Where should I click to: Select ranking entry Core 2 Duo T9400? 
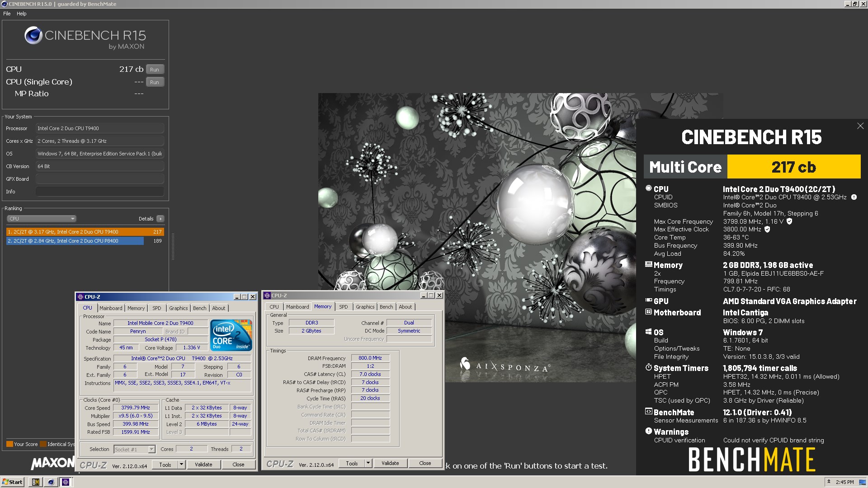pyautogui.click(x=85, y=232)
